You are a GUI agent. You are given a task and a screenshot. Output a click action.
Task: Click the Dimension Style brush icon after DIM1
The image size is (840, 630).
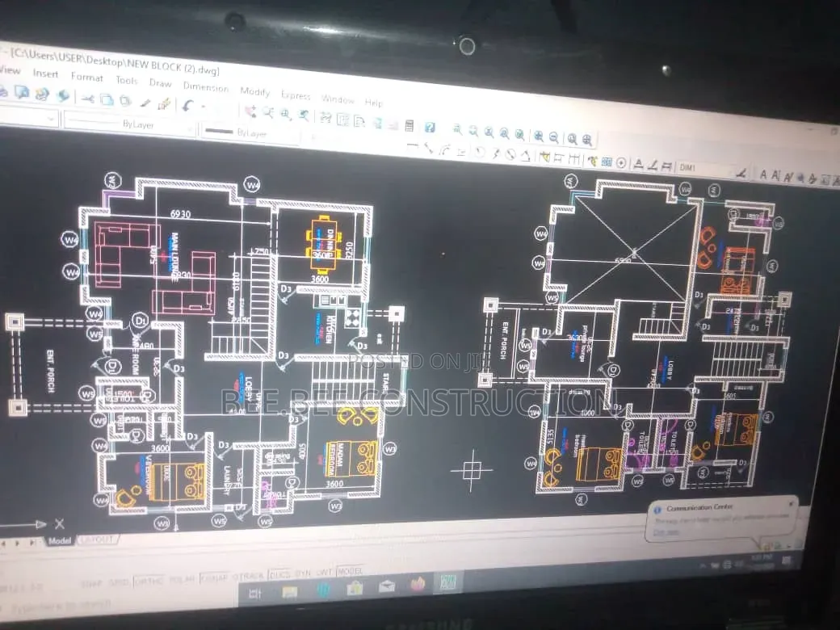pyautogui.click(x=741, y=174)
